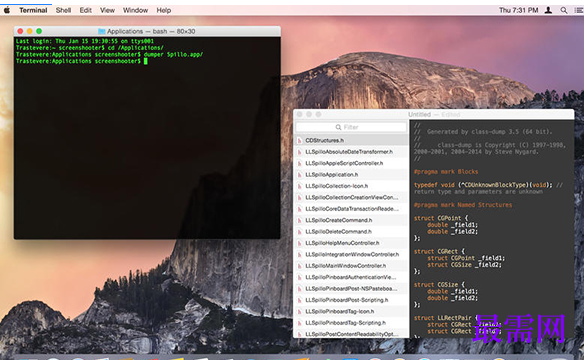Open Spotlight search magnifier icon
Viewport: 584px width, 360px height.
[x=564, y=10]
